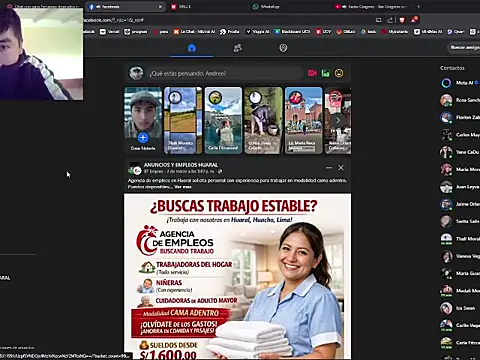
Task: Open the post's timestamp link under the group name
Action: pos(190,171)
